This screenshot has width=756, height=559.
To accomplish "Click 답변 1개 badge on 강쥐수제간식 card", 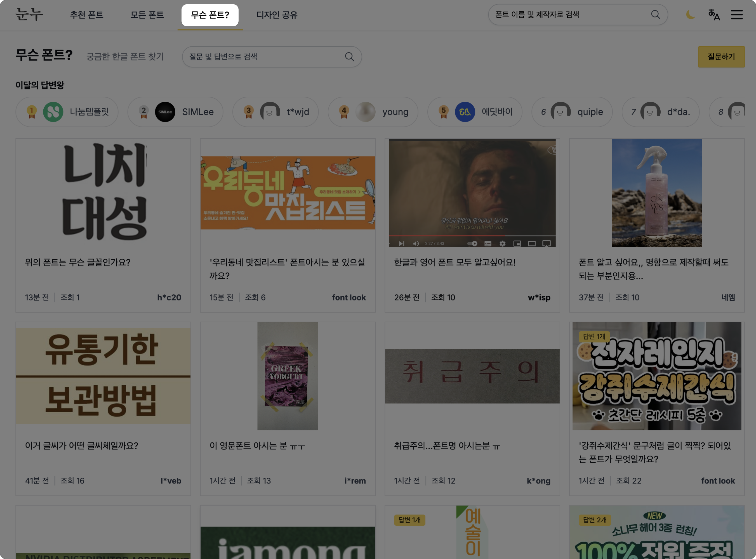I will [594, 336].
